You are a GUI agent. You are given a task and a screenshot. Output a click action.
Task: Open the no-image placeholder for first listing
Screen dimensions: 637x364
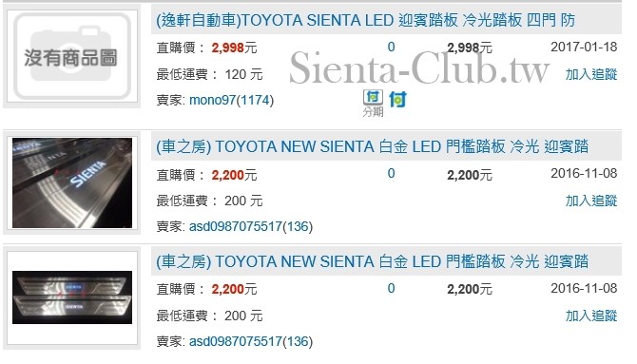(x=72, y=56)
